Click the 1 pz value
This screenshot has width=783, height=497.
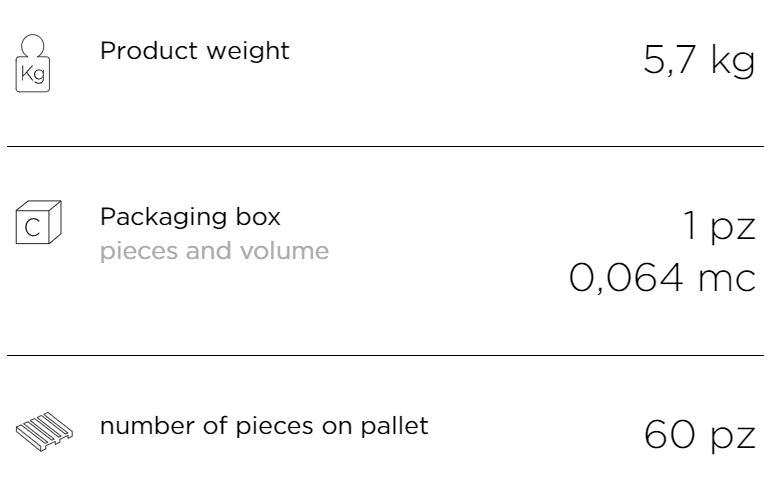tap(719, 226)
